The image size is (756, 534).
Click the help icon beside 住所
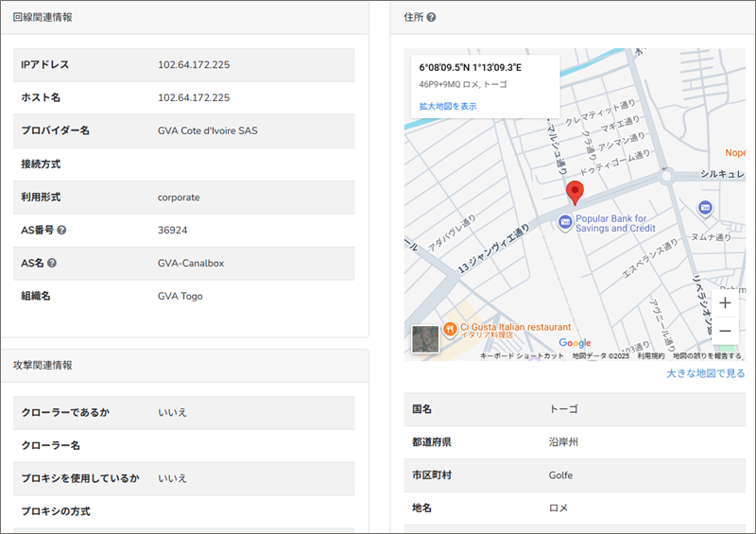click(431, 18)
